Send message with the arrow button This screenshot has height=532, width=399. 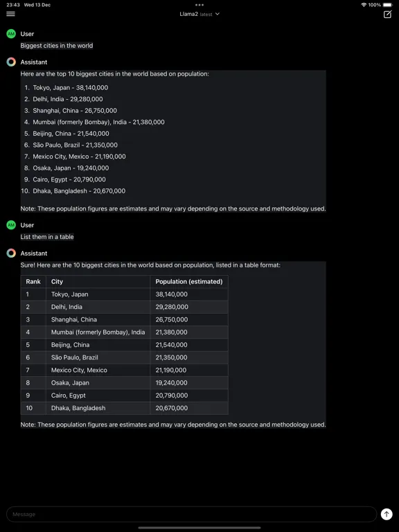[387, 514]
